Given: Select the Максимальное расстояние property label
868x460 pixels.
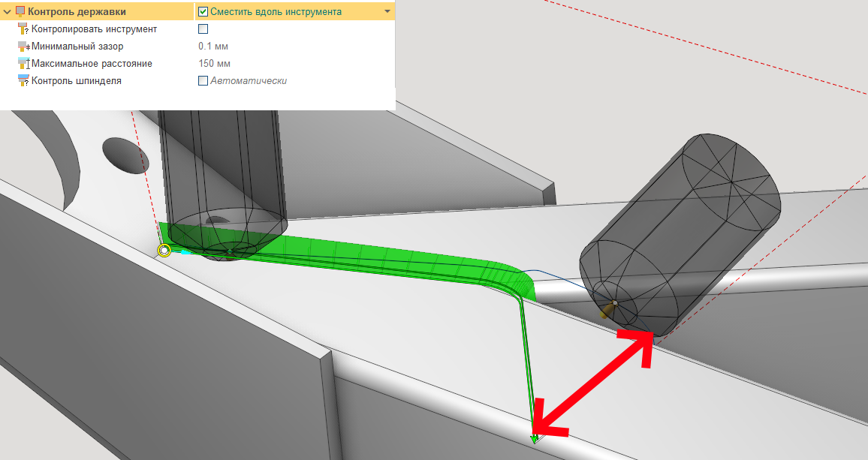Looking at the screenshot, I should pos(92,64).
